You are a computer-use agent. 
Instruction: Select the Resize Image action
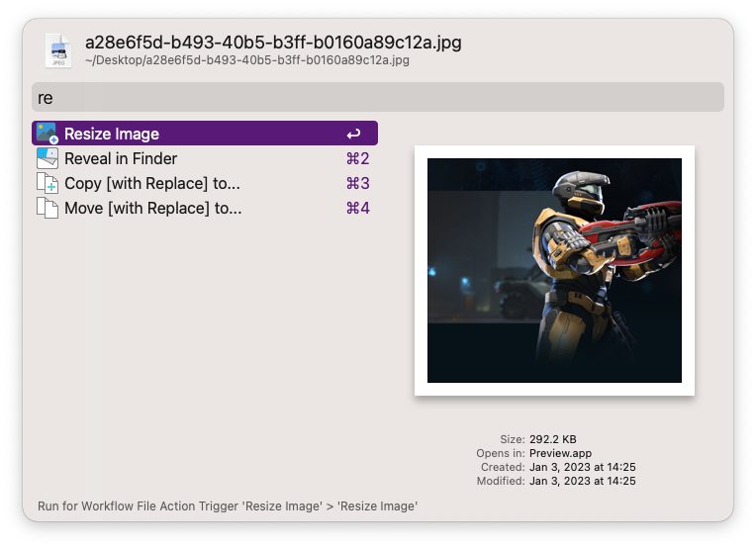(112, 134)
